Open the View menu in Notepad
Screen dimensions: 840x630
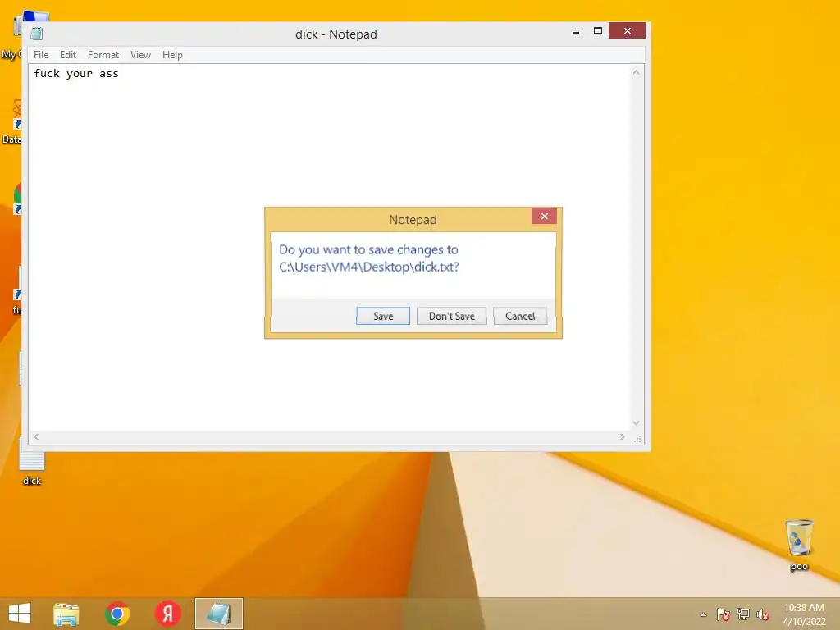click(140, 55)
